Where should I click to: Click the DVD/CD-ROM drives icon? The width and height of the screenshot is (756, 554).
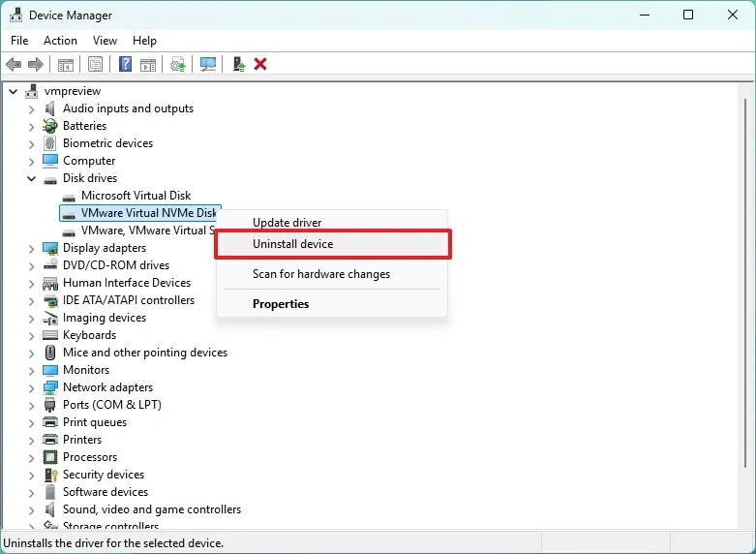[x=50, y=265]
